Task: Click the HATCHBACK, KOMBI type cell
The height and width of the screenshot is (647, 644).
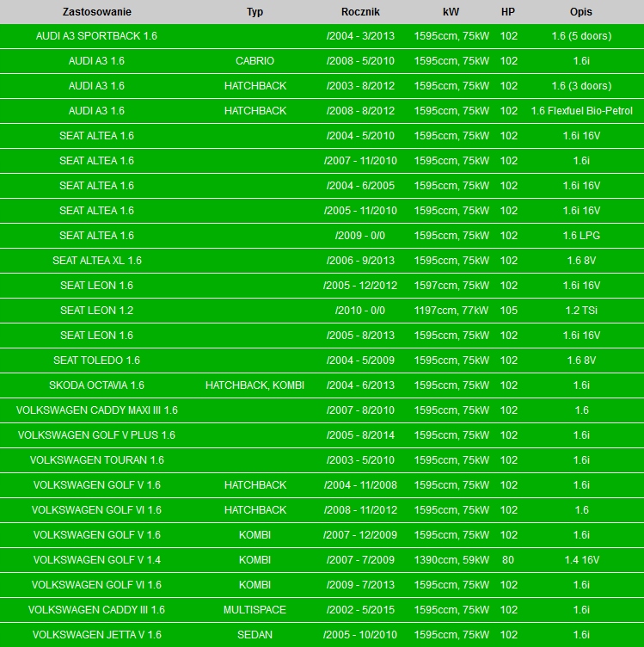Action: coord(255,385)
